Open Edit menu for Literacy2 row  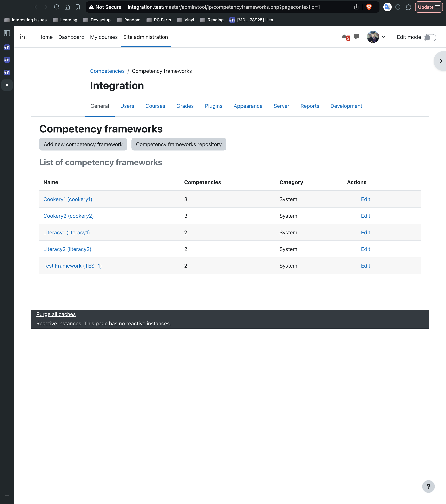click(x=366, y=249)
